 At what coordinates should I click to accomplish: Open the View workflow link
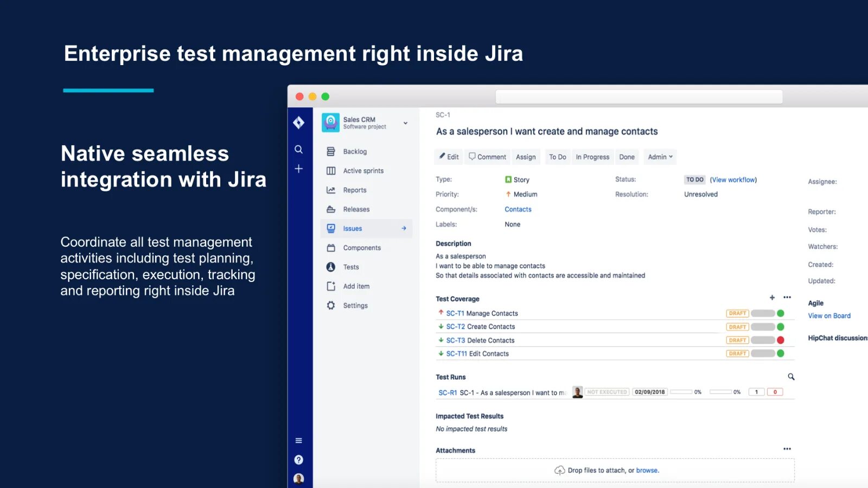tap(733, 180)
